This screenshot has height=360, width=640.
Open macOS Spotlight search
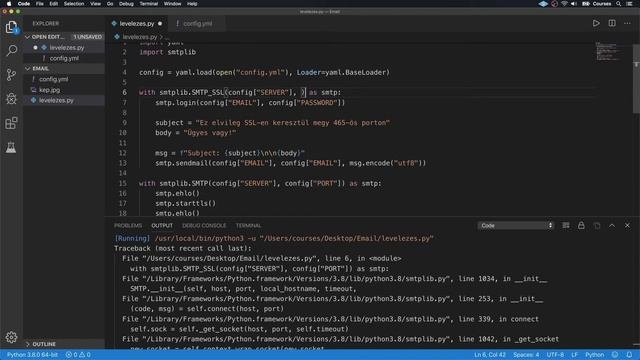tap(619, 4)
